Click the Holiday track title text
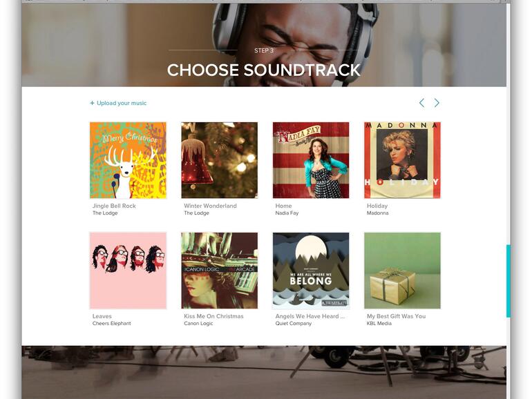 [x=377, y=206]
